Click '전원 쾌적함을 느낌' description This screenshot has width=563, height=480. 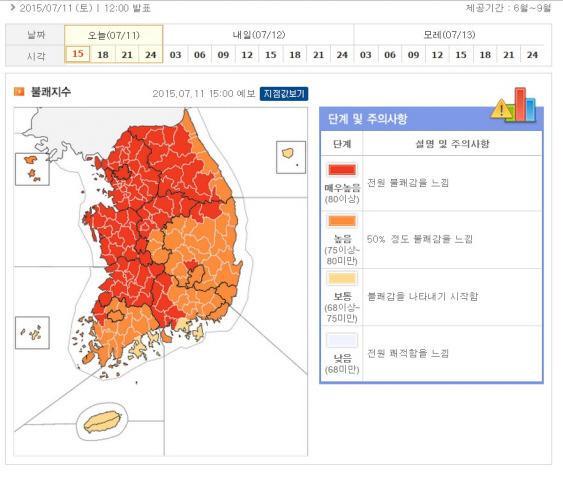click(408, 353)
